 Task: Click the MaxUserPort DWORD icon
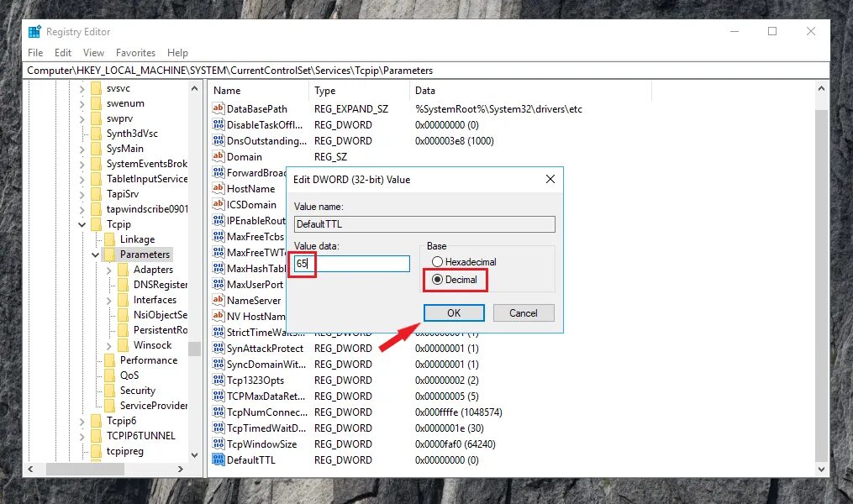219,285
